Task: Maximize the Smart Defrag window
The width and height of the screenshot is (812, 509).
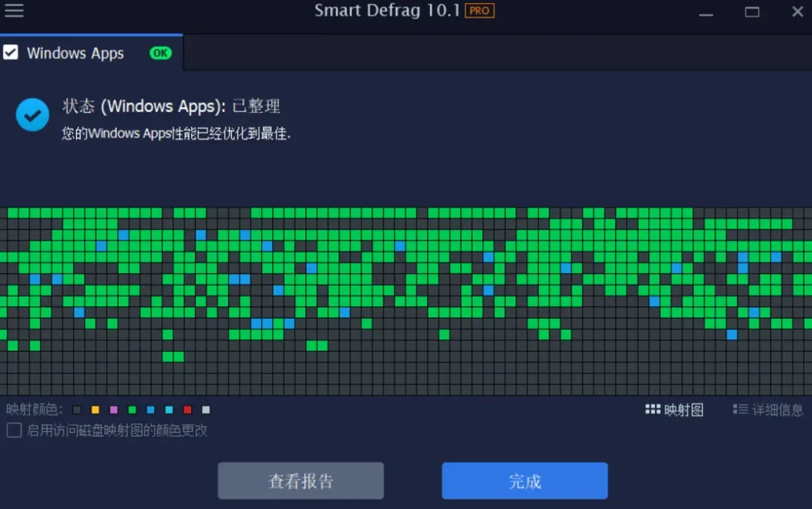Action: point(752,12)
